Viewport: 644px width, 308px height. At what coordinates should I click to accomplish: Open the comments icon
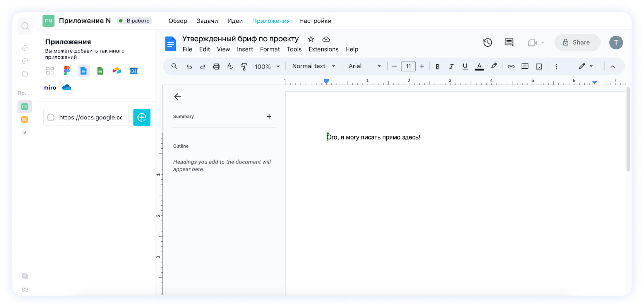[x=509, y=43]
